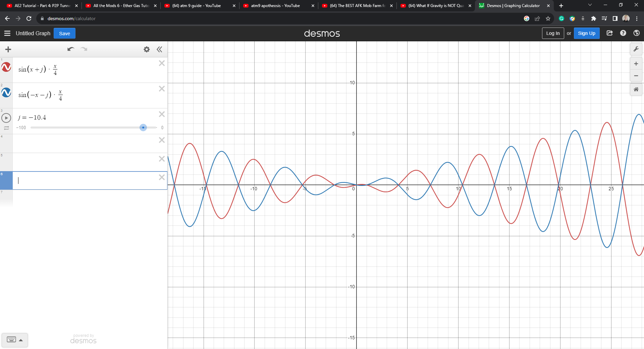Zoom out of the graph

636,76
